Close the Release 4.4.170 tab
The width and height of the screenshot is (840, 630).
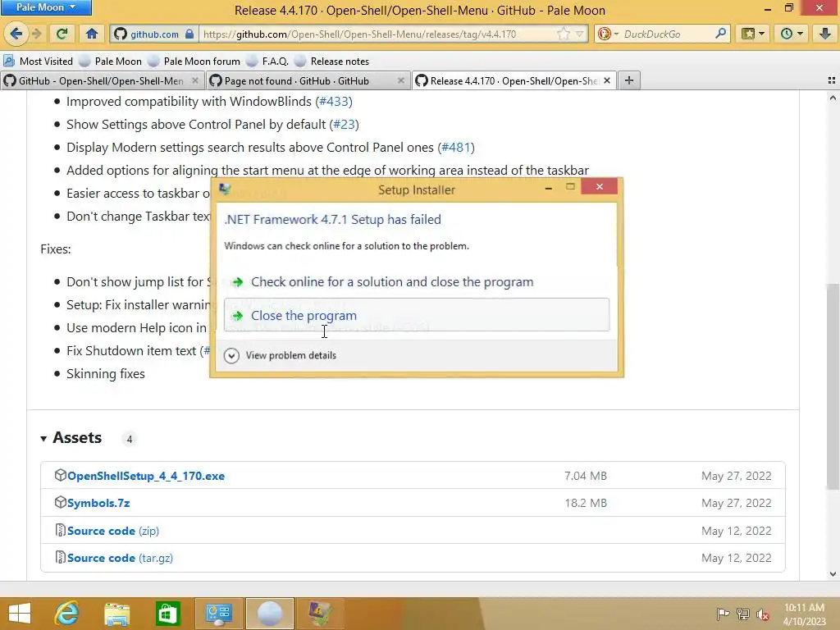(607, 81)
